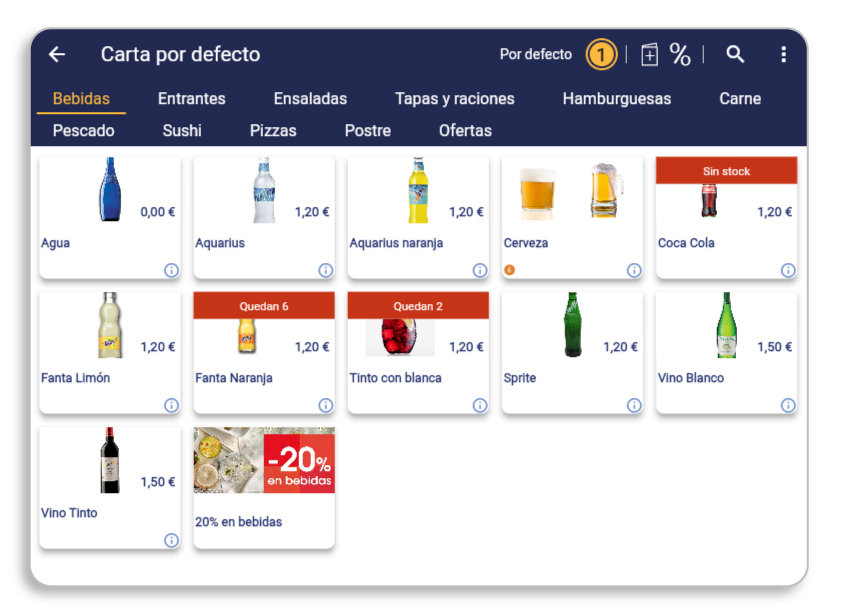Click the add menu card icon
This screenshot has height=615, width=844.
pos(649,54)
